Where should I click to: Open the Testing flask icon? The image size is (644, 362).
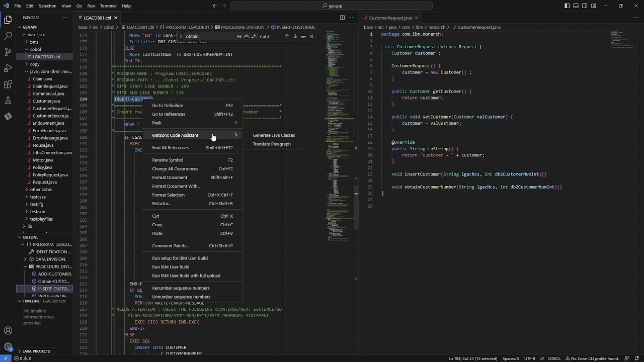tap(8, 101)
